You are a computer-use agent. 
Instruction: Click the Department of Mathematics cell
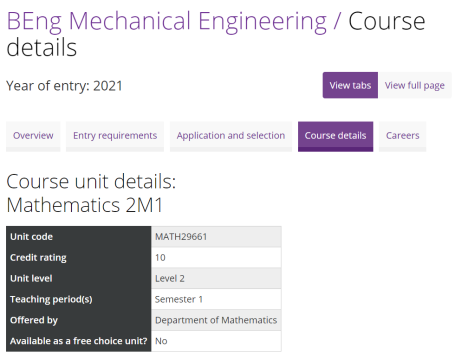[216, 320]
